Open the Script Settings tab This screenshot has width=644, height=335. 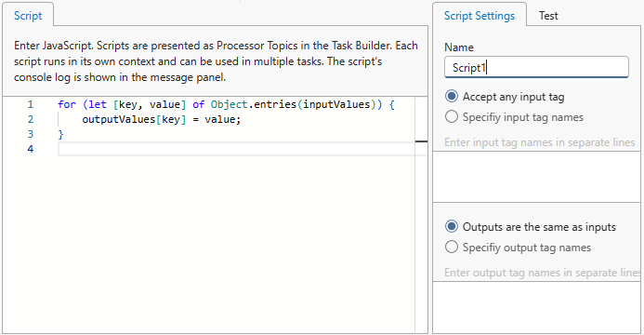pyautogui.click(x=479, y=15)
